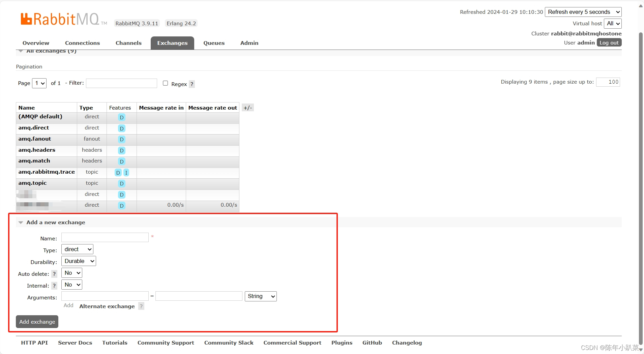Viewport: 644px width, 354px height.
Task: Open the HTTP API link
Action: 34,343
